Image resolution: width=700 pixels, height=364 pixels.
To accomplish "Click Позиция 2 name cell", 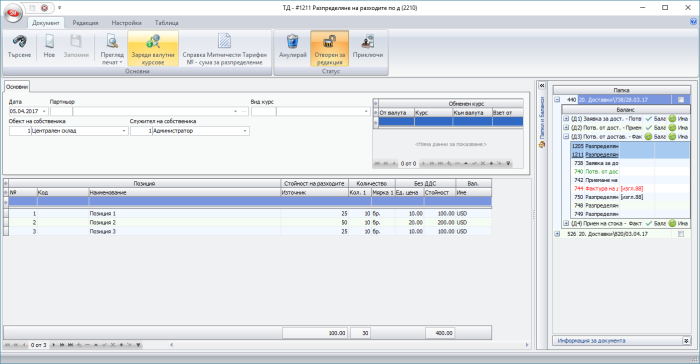I will coord(184,222).
